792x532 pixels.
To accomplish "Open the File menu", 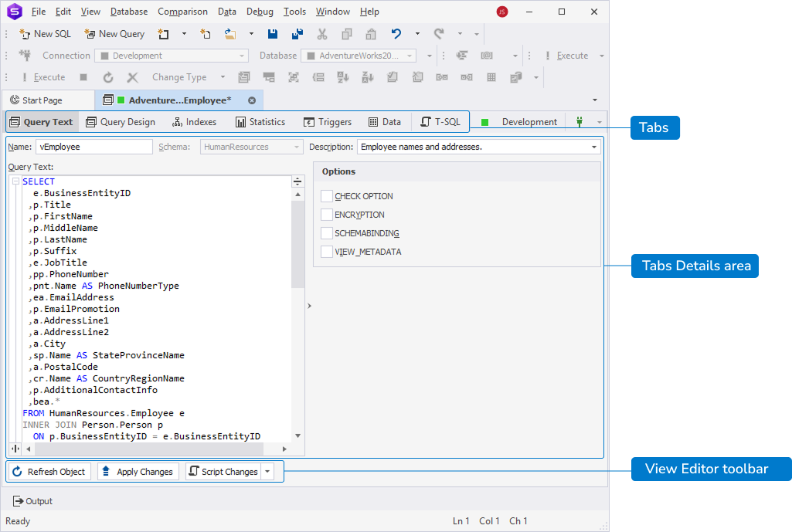I will click(x=39, y=11).
